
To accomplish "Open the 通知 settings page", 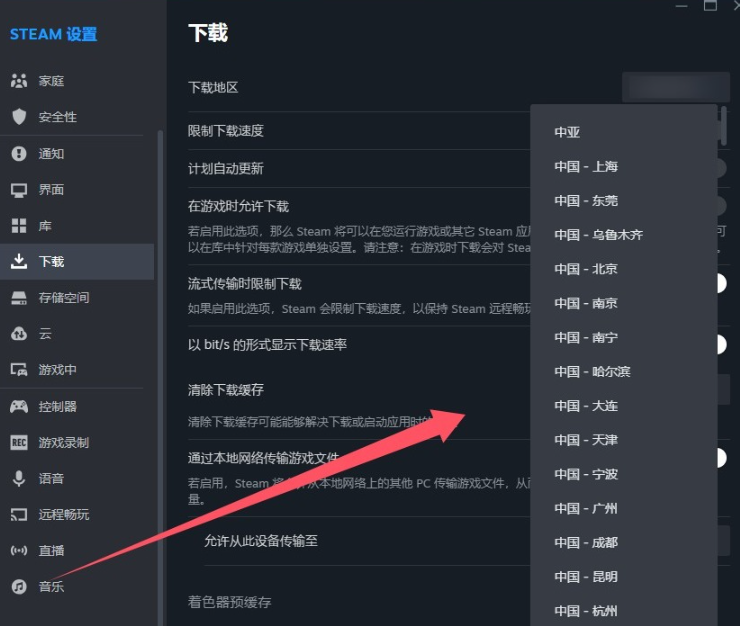I will tap(77, 153).
